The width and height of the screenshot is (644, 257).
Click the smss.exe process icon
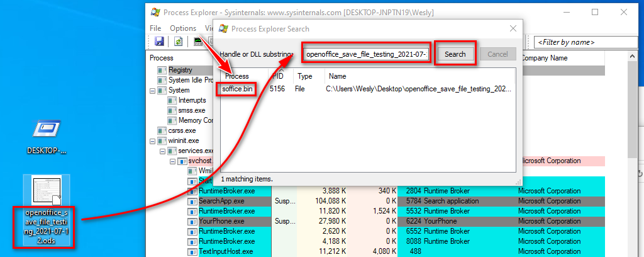click(x=172, y=110)
